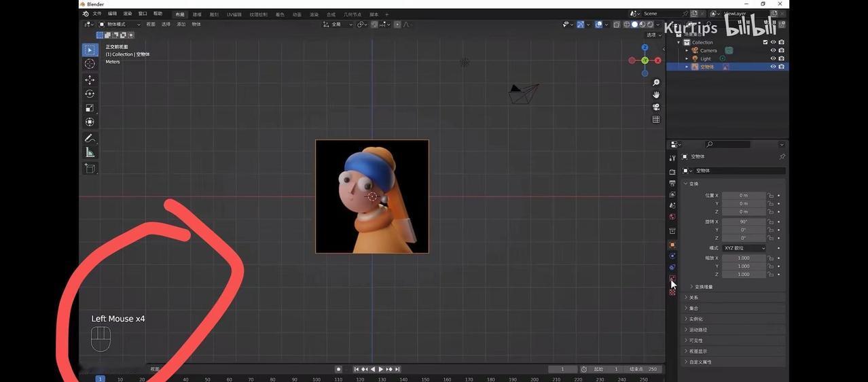Toggle X-ray display in viewport header
The width and height of the screenshot is (868, 382).
pos(616,24)
